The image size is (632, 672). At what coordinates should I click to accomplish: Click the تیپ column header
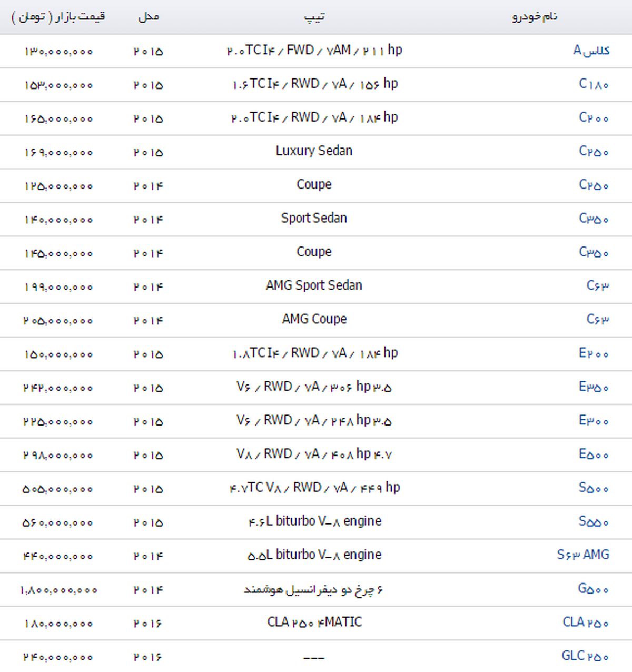pos(314,17)
